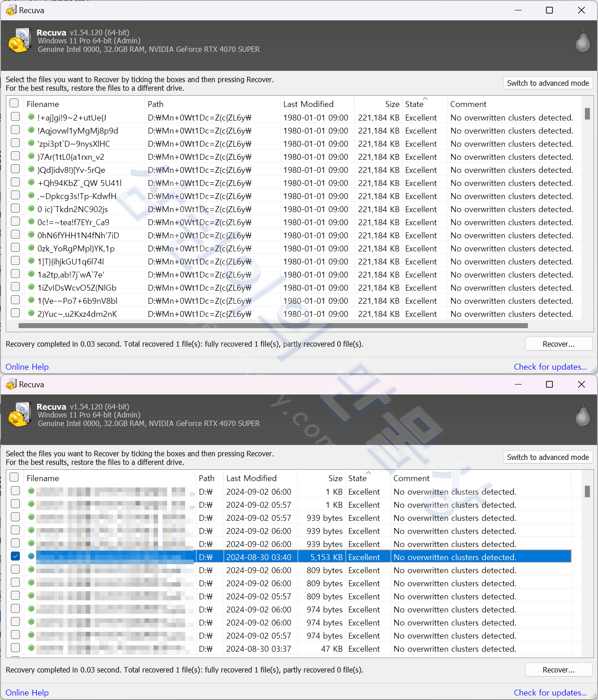Select filename 0 ic}`Tkdn2NC902js
The image size is (598, 700).
click(x=73, y=209)
